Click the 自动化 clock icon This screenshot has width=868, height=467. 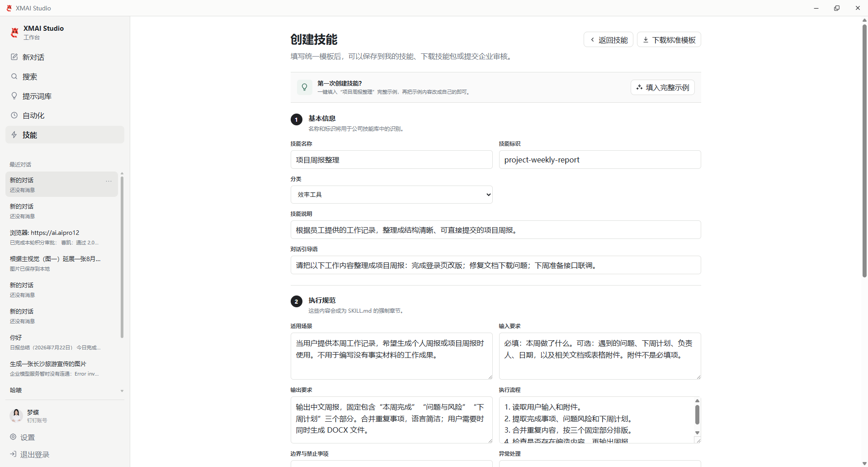click(14, 115)
